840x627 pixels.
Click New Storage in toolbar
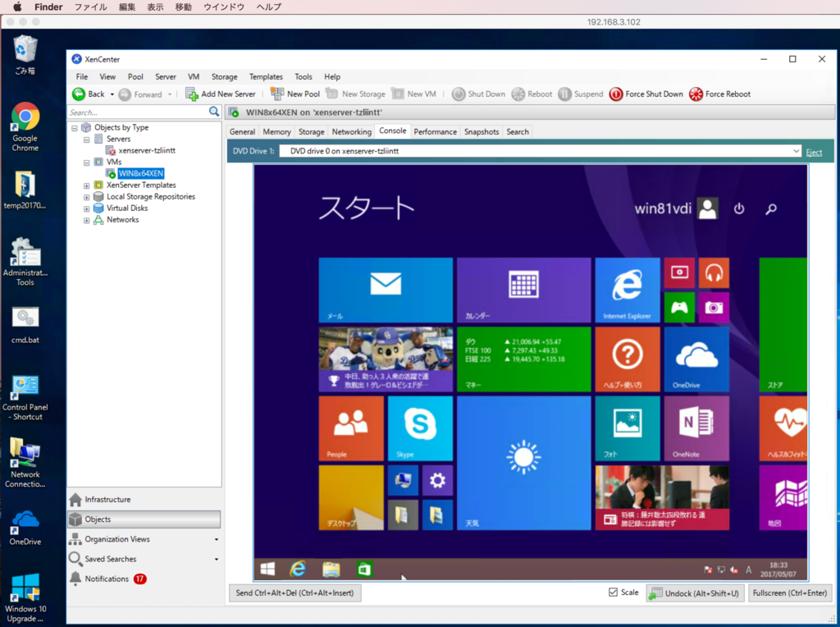pos(356,94)
